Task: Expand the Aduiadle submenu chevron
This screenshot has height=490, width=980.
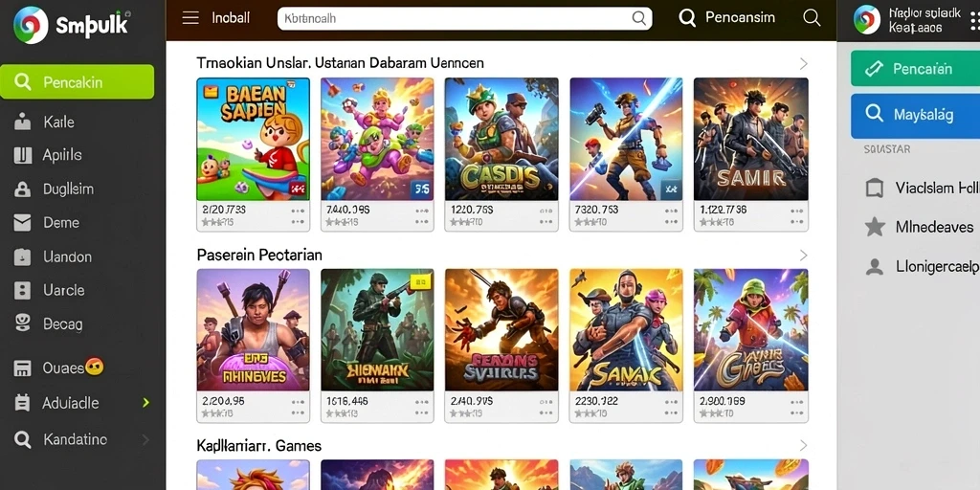Action: pos(145,403)
